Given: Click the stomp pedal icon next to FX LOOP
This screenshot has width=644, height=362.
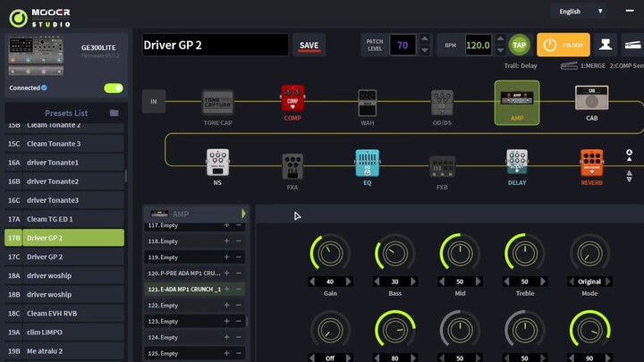Looking at the screenshot, I should 606,45.
